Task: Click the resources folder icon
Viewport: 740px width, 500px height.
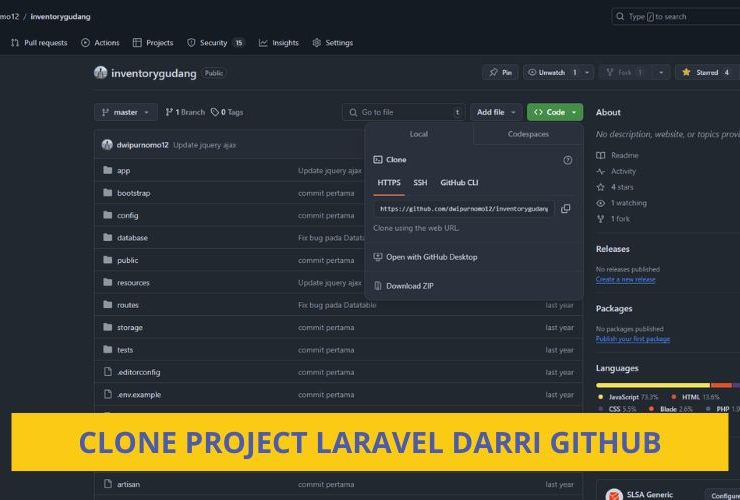Action: [108, 282]
